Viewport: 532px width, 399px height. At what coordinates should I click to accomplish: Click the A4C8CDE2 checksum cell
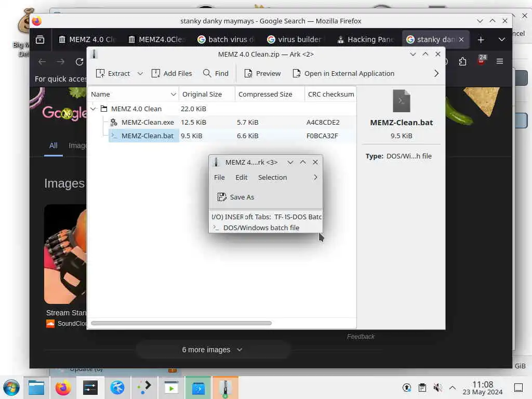[x=323, y=122]
